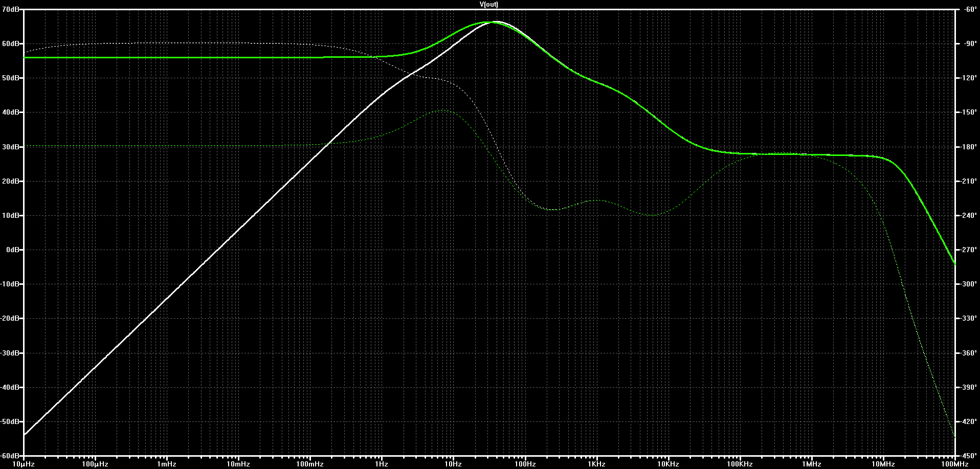Click the 0dB label on left axis
Image resolution: width=980 pixels, height=469 pixels.
[12, 250]
